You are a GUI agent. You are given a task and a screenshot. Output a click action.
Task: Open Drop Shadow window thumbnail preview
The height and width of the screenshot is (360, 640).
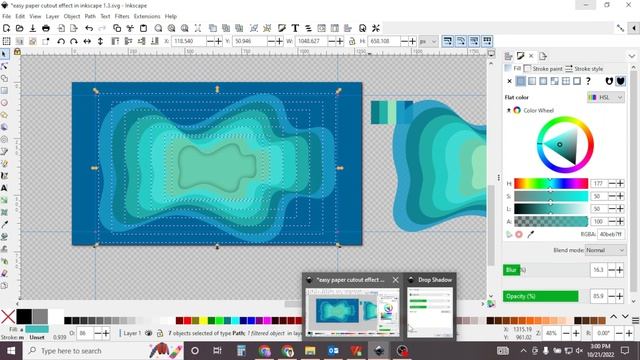(x=430, y=312)
